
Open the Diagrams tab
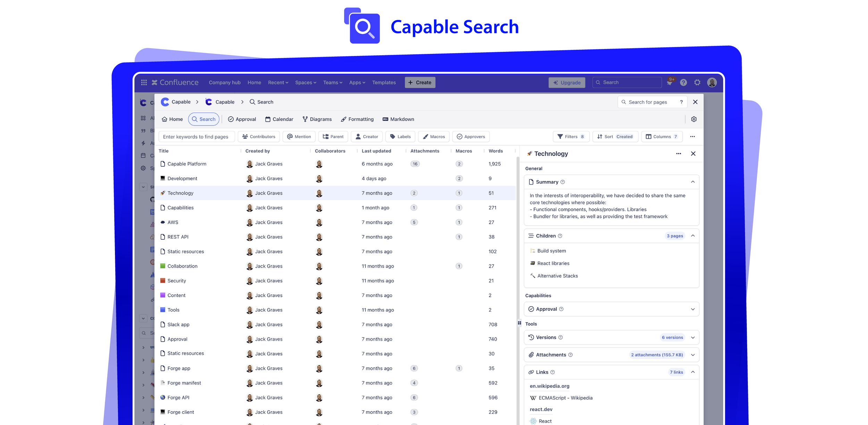tap(317, 119)
